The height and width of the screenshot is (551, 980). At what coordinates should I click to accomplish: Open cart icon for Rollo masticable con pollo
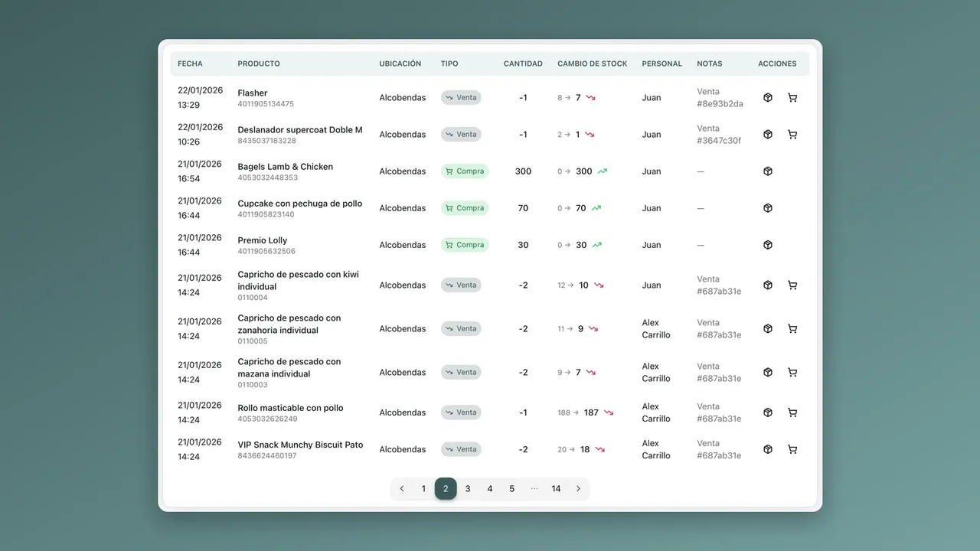pyautogui.click(x=792, y=412)
